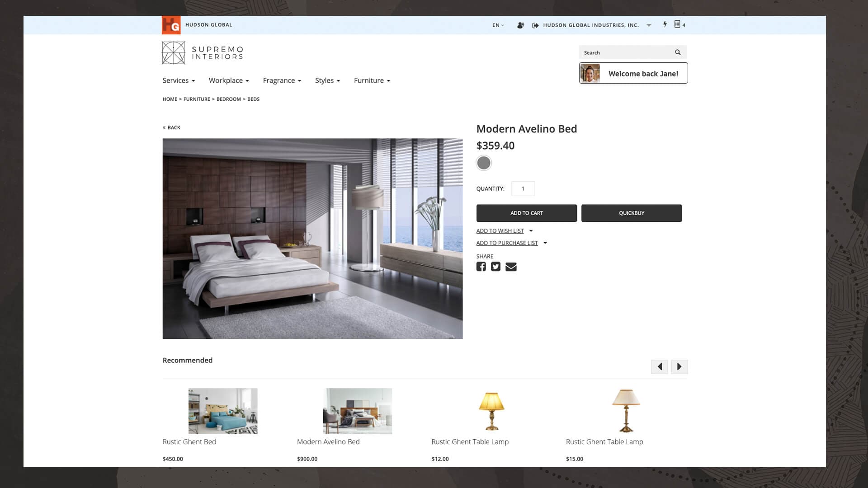Click the user account icon in the top bar

520,25
